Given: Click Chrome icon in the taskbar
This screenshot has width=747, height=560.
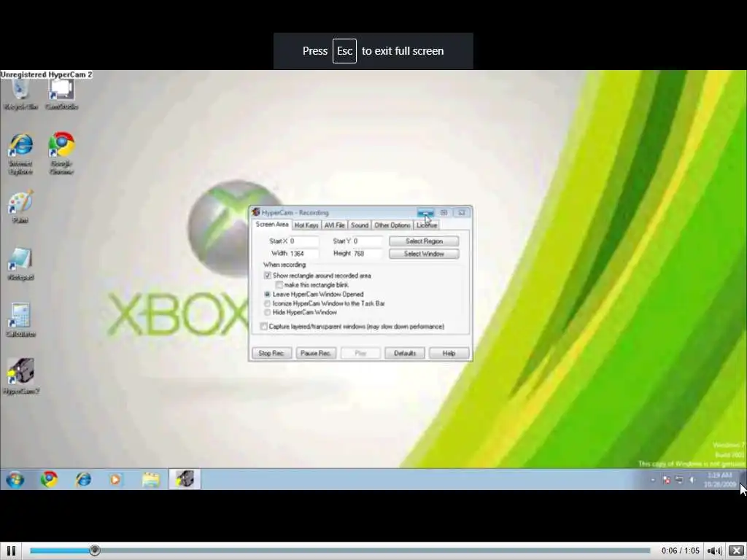Looking at the screenshot, I should [49, 479].
